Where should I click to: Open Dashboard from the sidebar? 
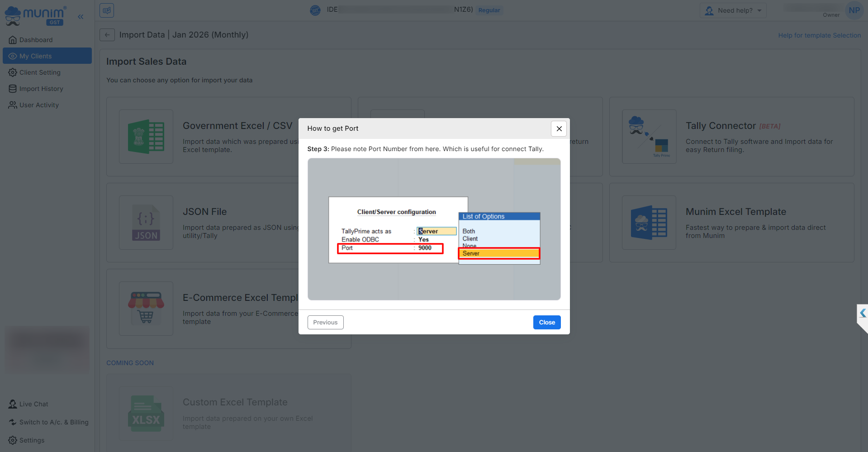pos(36,40)
